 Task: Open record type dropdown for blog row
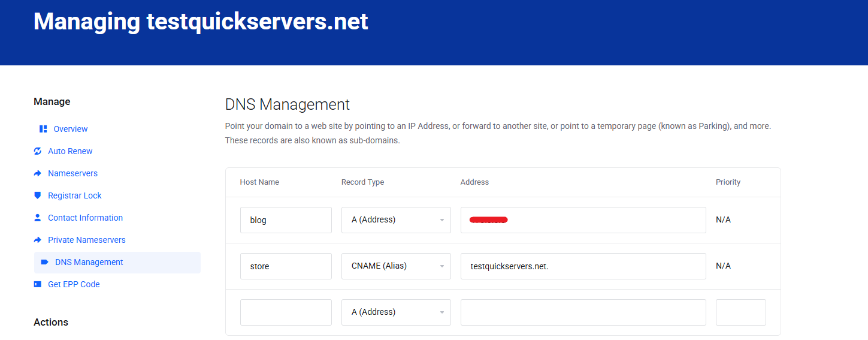pos(396,220)
